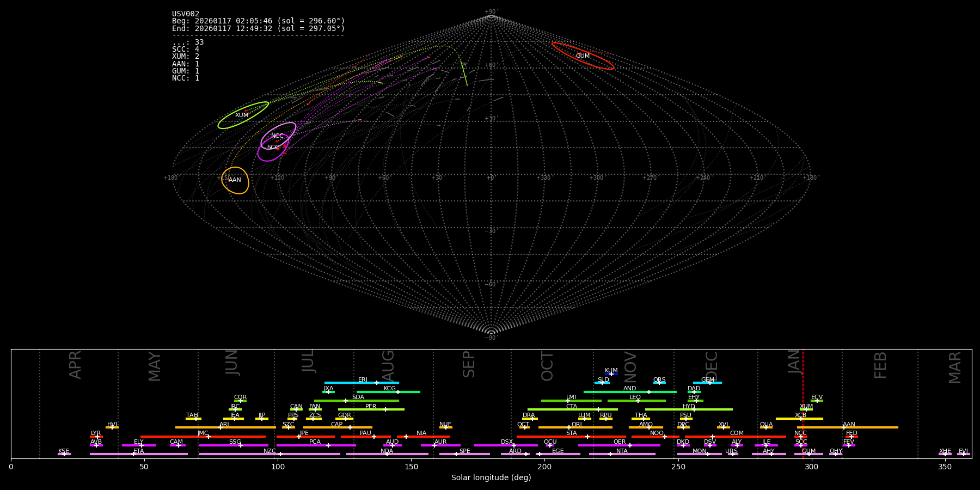The image size is (980, 490).
Task: Click the ORI shower bar in the timeline
Action: tap(575, 427)
